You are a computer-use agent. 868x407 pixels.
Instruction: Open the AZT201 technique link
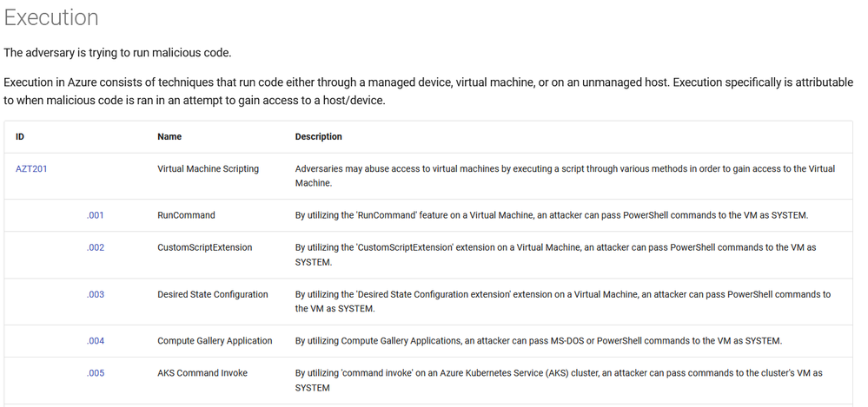tap(31, 169)
